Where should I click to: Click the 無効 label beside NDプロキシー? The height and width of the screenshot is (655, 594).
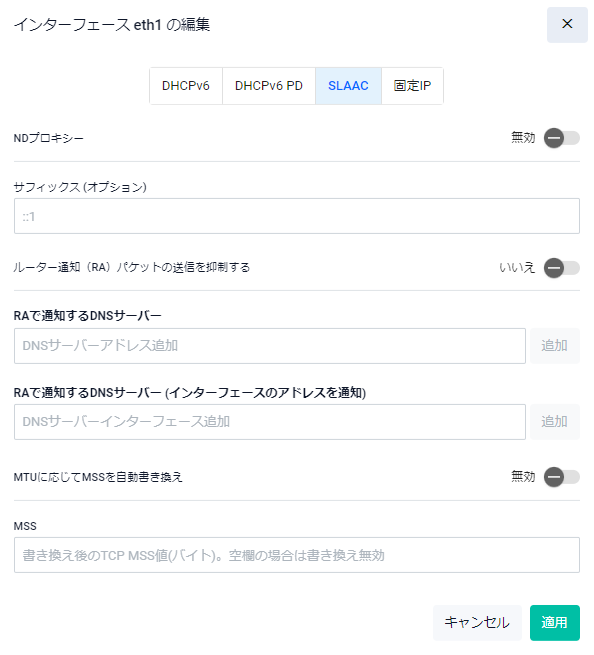(x=523, y=137)
